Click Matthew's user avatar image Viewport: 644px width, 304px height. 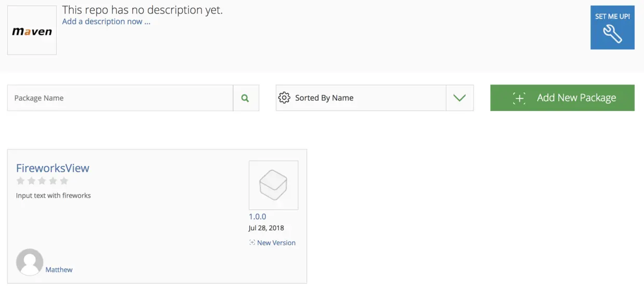(x=30, y=262)
